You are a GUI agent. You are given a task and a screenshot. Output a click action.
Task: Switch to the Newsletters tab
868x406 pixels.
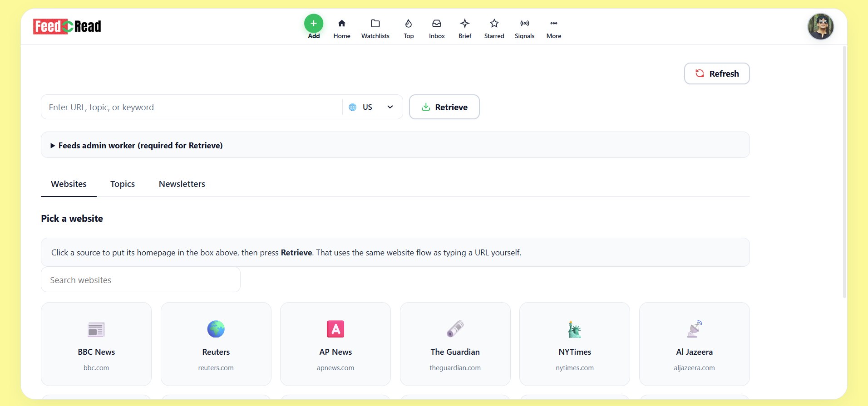[x=182, y=184]
